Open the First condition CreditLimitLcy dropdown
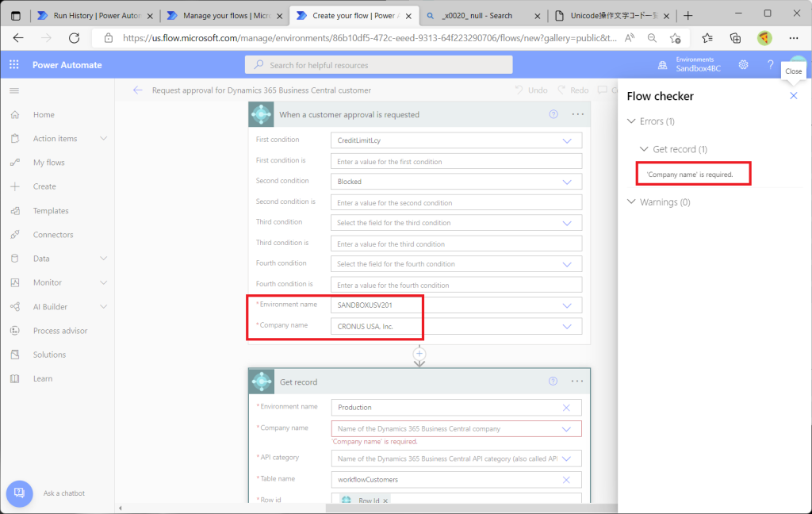Image resolution: width=812 pixels, height=514 pixels. pyautogui.click(x=567, y=140)
